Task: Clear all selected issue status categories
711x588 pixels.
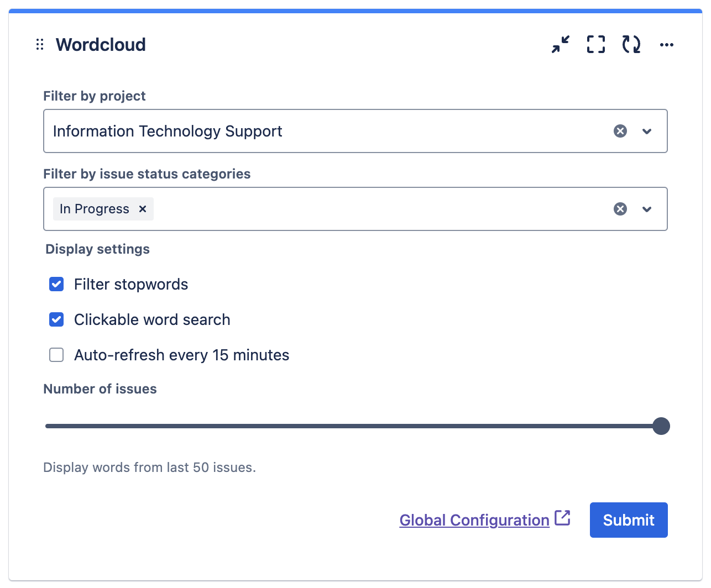Action: (620, 209)
